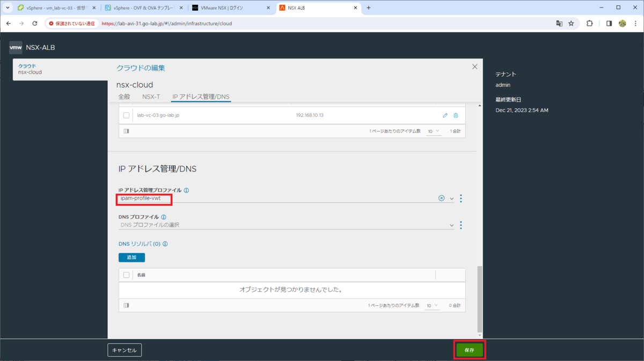The height and width of the screenshot is (361, 644).
Task: Sort by the 名前 column header
Action: [141, 275]
